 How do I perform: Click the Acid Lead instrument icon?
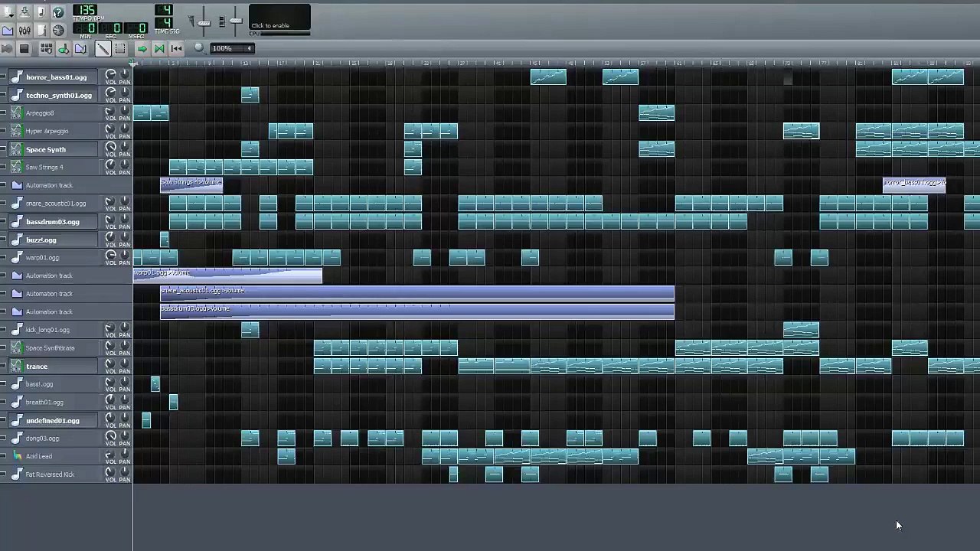tap(17, 457)
